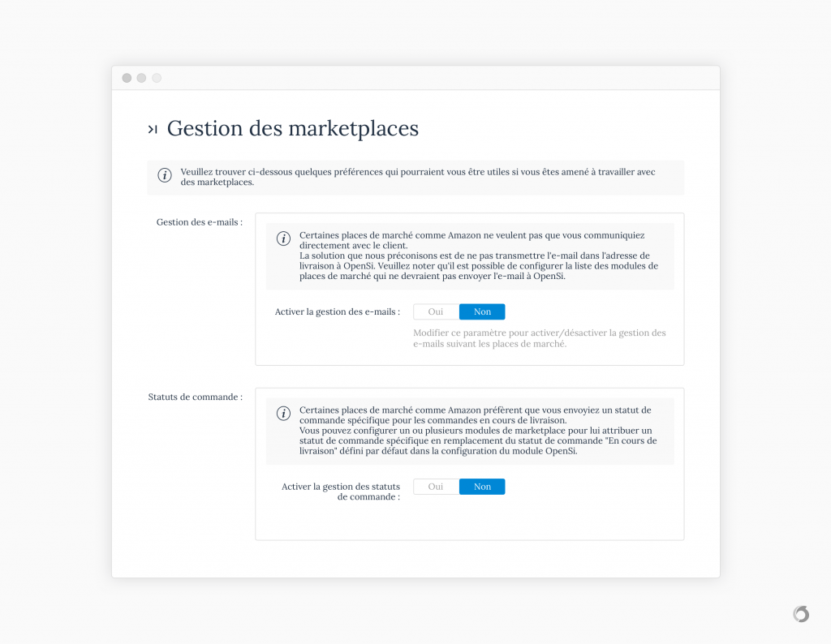Click the info icon in the e-mails notice
This screenshot has height=644, width=831.
click(x=283, y=238)
